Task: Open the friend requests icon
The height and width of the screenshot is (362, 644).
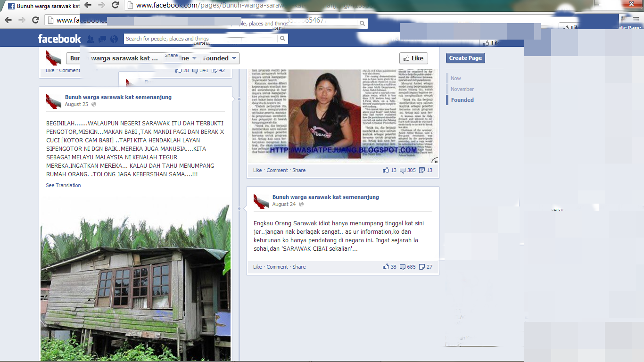Action: pyautogui.click(x=91, y=39)
